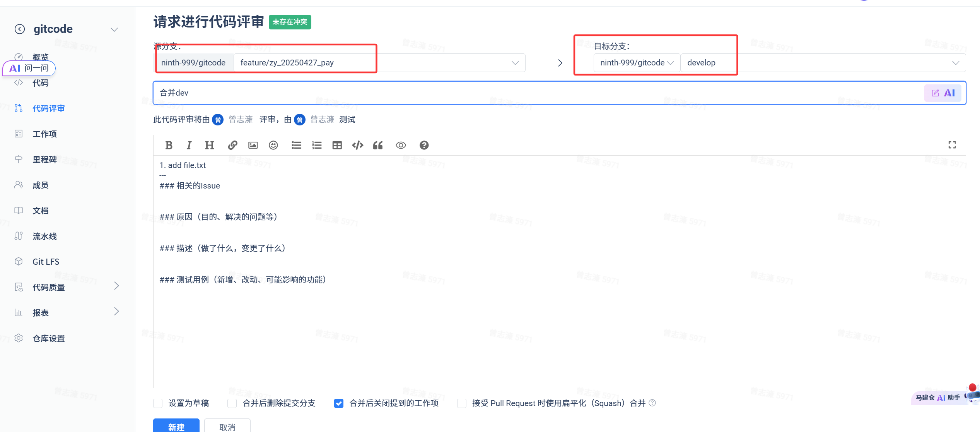This screenshot has height=432, width=980.
Task: Insert a link with the toolbar icon
Action: [232, 145]
